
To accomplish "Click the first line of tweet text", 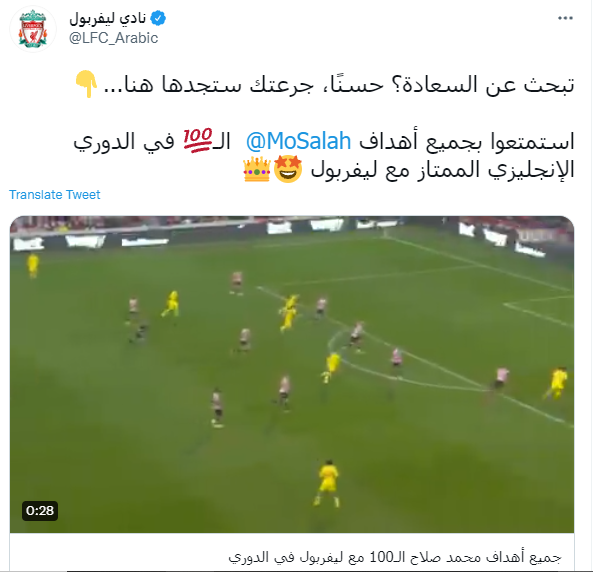I will (x=339, y=84).
